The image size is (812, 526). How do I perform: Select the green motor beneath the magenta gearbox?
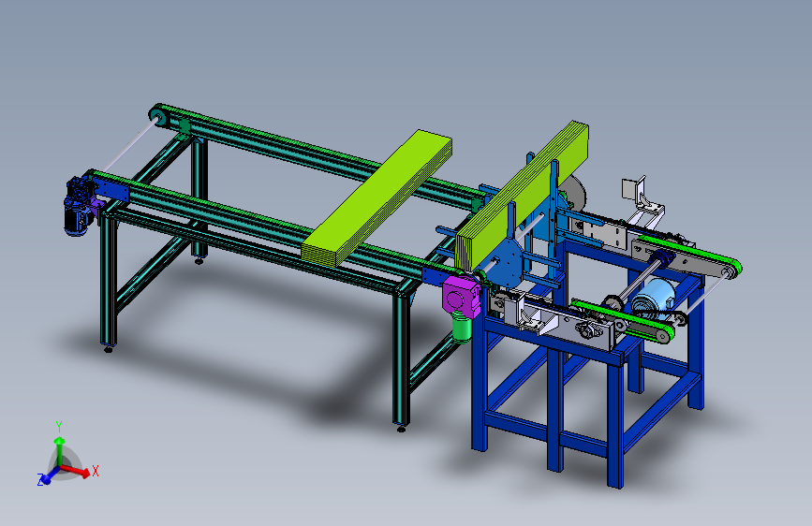(463, 328)
